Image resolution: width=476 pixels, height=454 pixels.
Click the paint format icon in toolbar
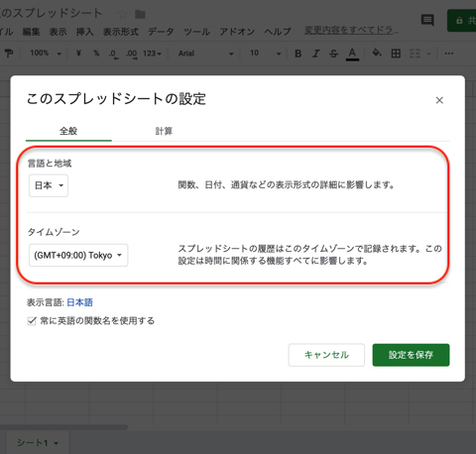(9, 54)
